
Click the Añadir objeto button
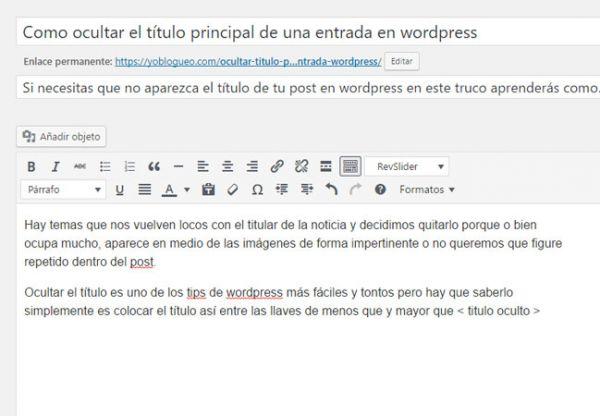point(61,137)
